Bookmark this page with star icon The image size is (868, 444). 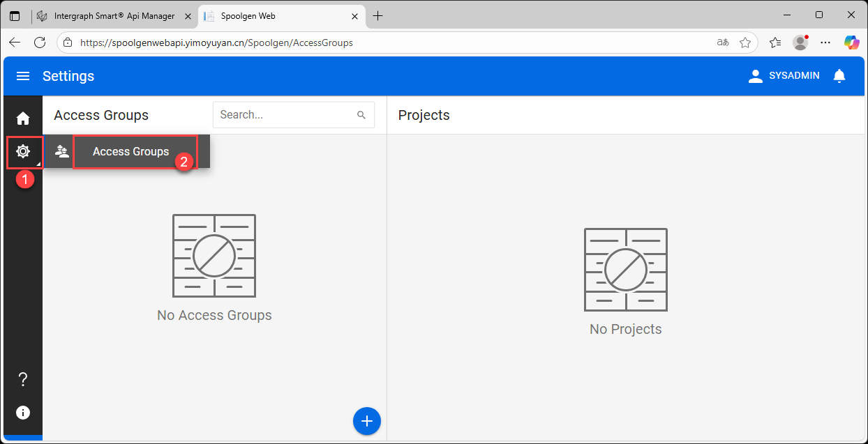[x=745, y=43]
